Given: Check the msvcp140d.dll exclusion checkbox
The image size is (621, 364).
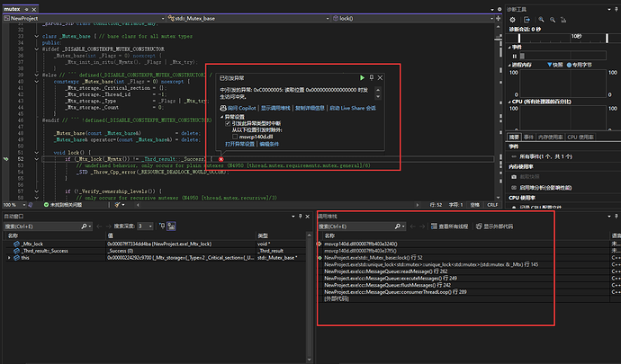Looking at the screenshot, I should tap(235, 137).
